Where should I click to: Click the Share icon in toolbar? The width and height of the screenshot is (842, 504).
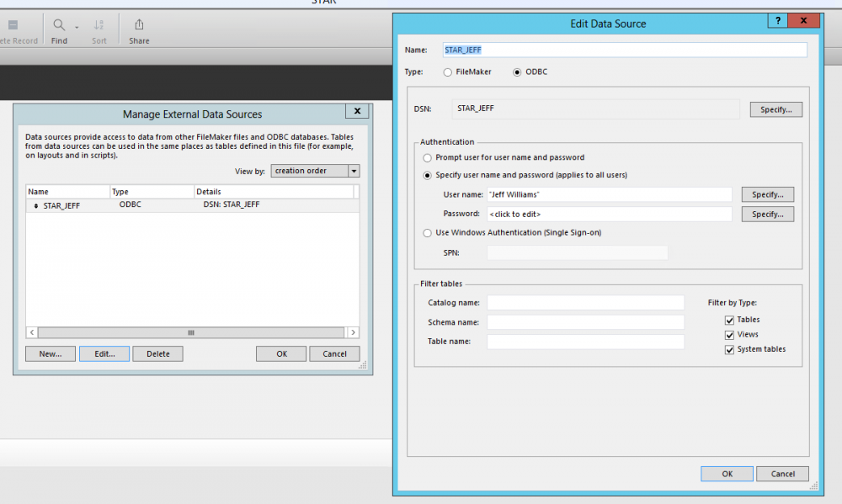[139, 24]
